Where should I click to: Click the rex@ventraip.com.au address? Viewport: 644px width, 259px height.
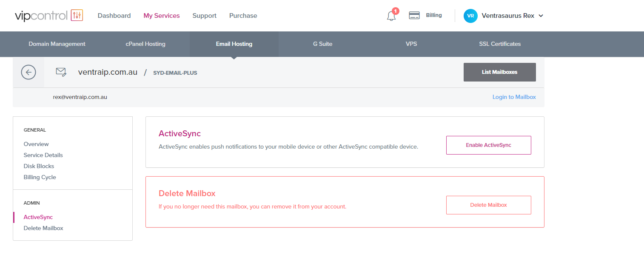80,97
